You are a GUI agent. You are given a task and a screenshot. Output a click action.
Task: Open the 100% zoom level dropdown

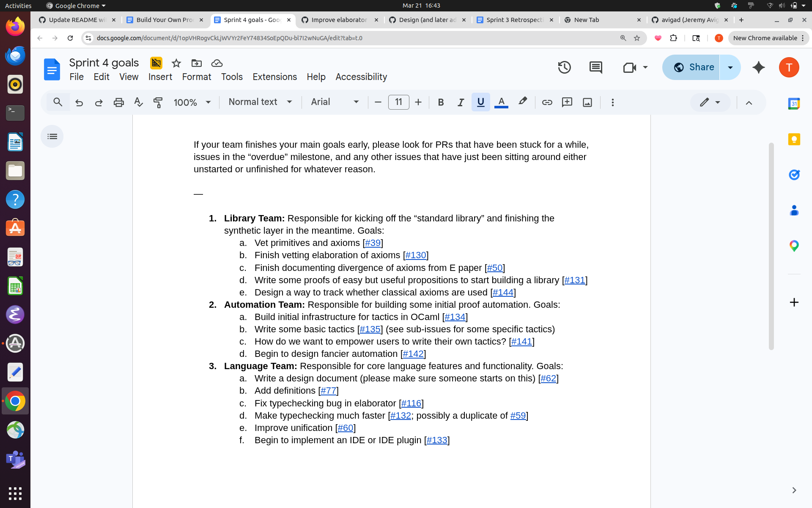point(192,102)
